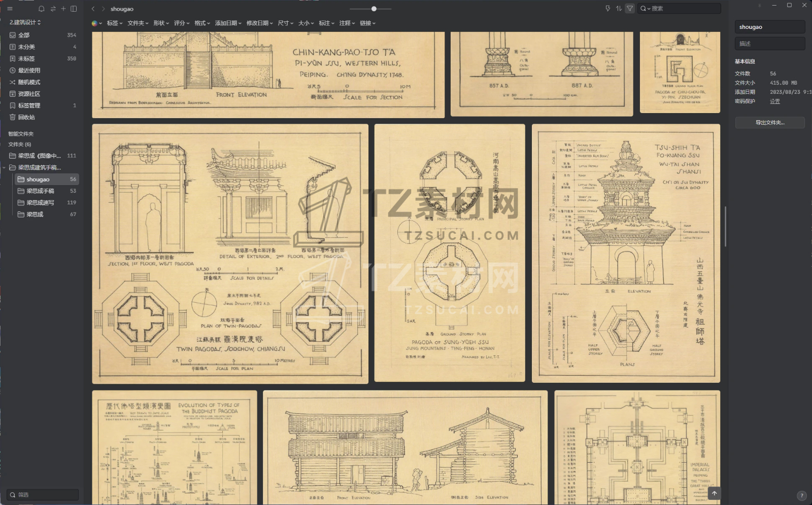This screenshot has height=505, width=812.
Task: Click the switch library arrows icon
Action: (x=53, y=9)
